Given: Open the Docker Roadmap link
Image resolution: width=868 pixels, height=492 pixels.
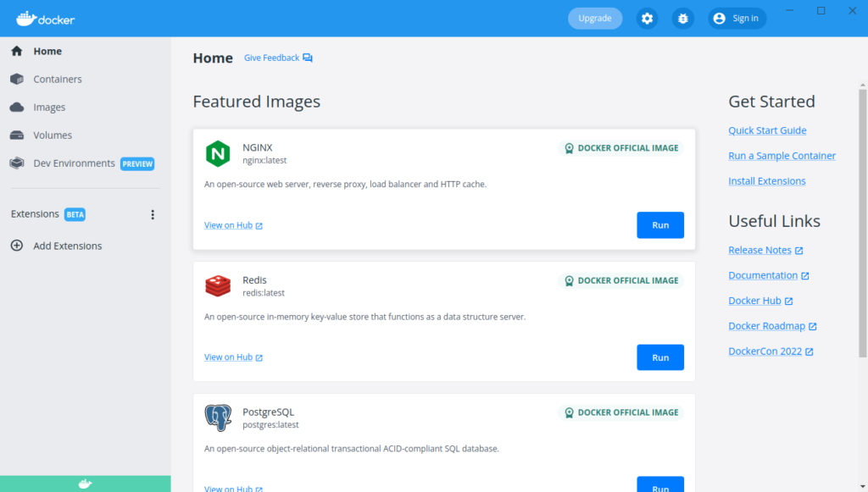Looking at the screenshot, I should pos(766,326).
